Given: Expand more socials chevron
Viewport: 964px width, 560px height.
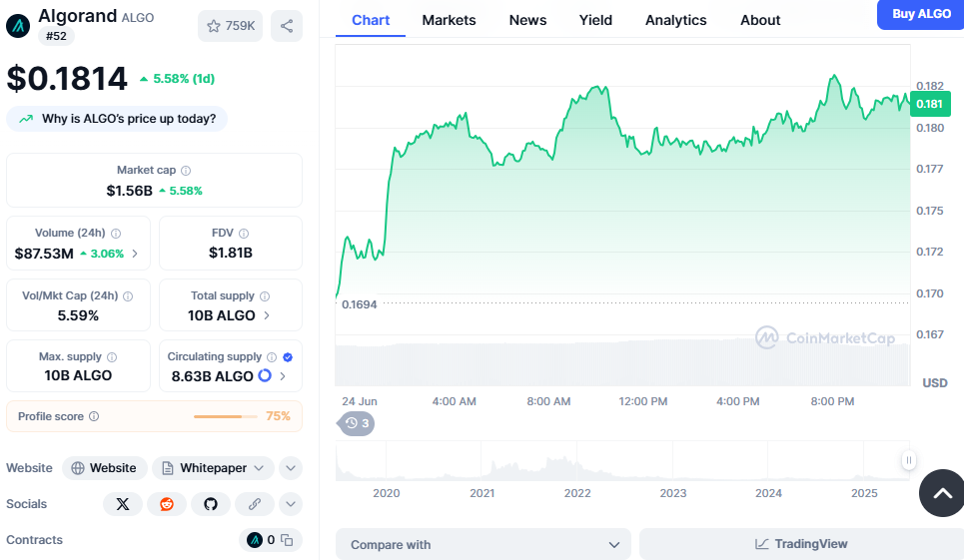Looking at the screenshot, I should (x=291, y=504).
